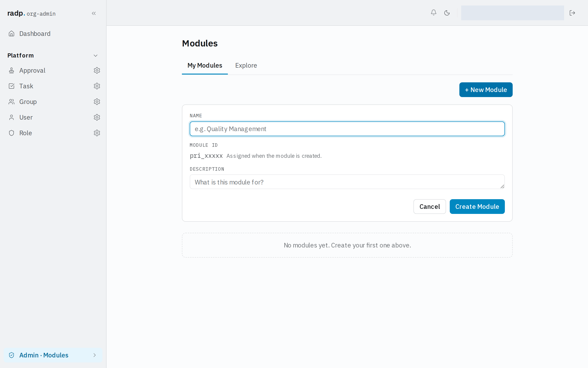This screenshot has height=368, width=588.
Task: Open notifications bell icon
Action: (433, 13)
